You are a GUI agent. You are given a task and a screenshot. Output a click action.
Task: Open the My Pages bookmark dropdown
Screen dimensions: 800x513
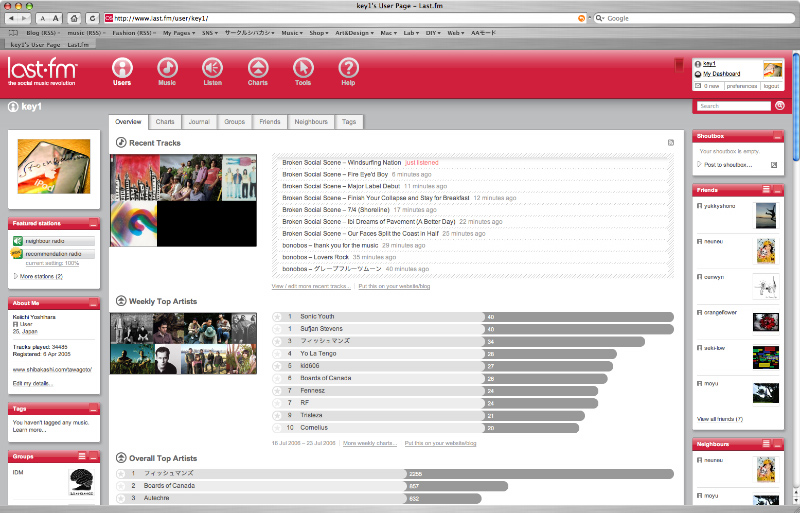click(179, 33)
